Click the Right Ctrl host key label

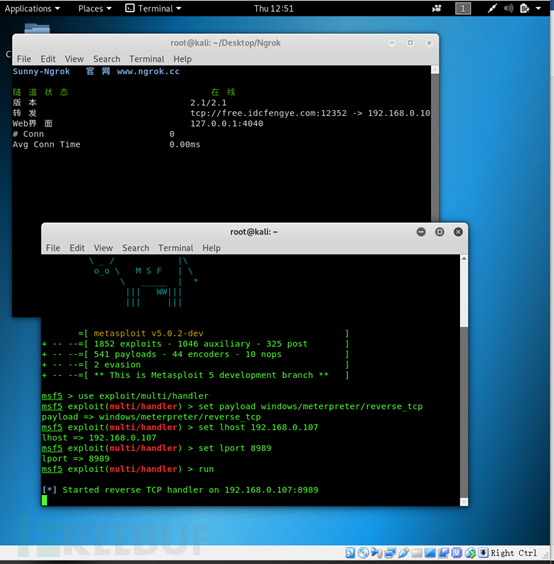coord(514,553)
